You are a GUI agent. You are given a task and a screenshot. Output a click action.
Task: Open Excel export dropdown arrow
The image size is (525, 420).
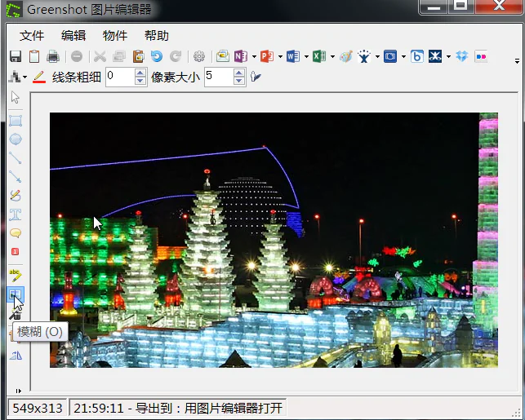coord(332,56)
